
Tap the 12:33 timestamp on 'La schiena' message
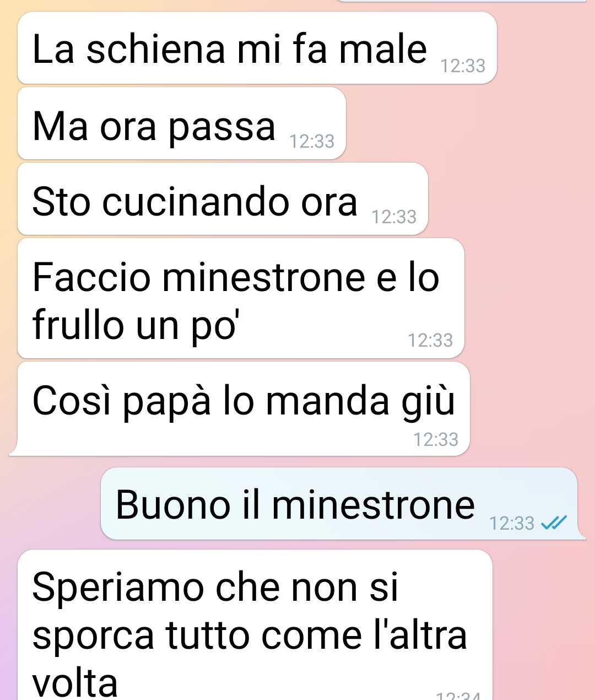click(x=463, y=66)
